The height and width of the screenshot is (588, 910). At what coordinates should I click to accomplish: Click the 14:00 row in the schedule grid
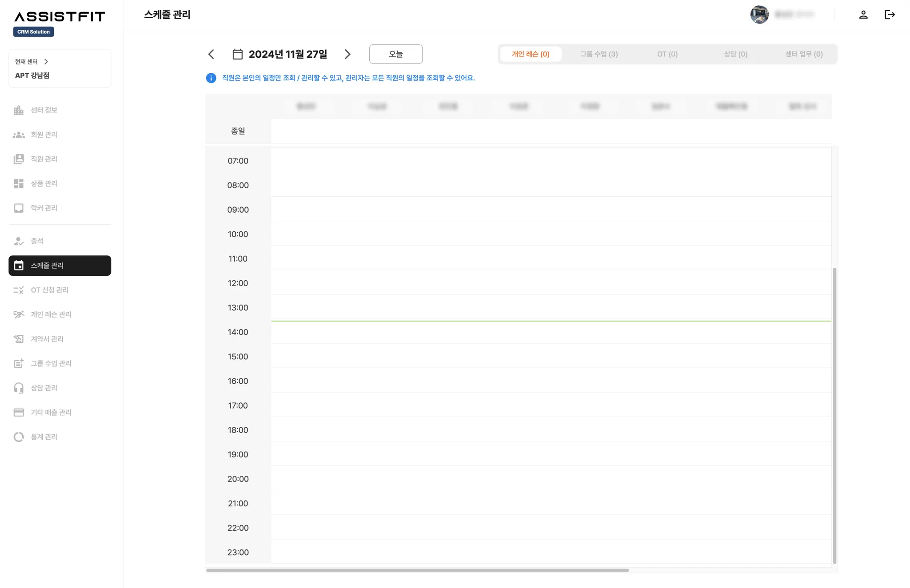[x=551, y=332]
